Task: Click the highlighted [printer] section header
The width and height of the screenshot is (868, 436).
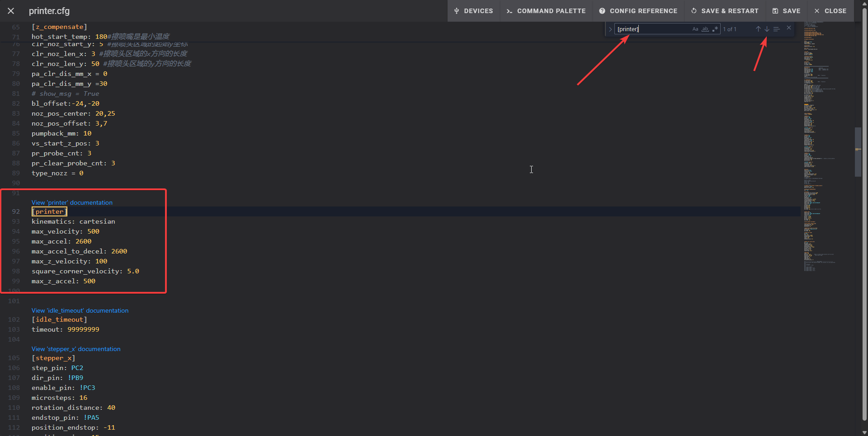Action: click(x=49, y=211)
